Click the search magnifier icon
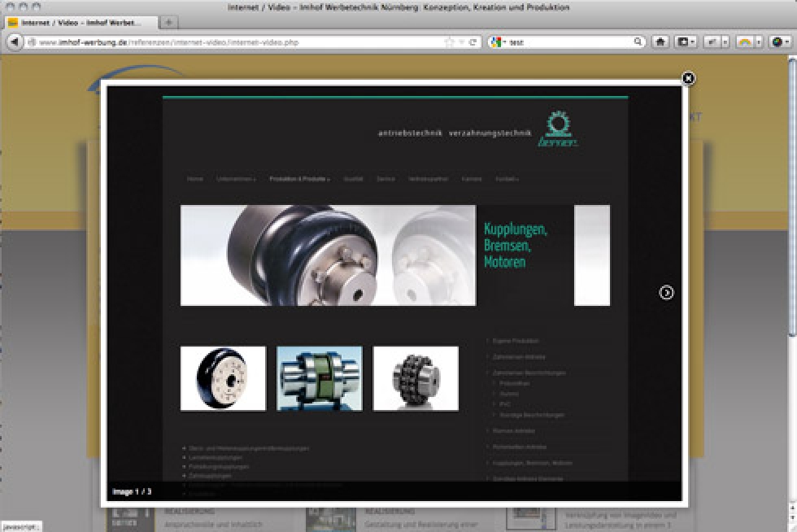Image resolution: width=797 pixels, height=532 pixels. 638,42
